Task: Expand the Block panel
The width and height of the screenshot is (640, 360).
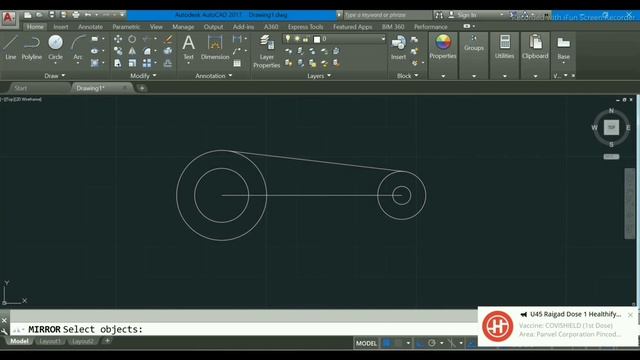Action: pyautogui.click(x=408, y=76)
